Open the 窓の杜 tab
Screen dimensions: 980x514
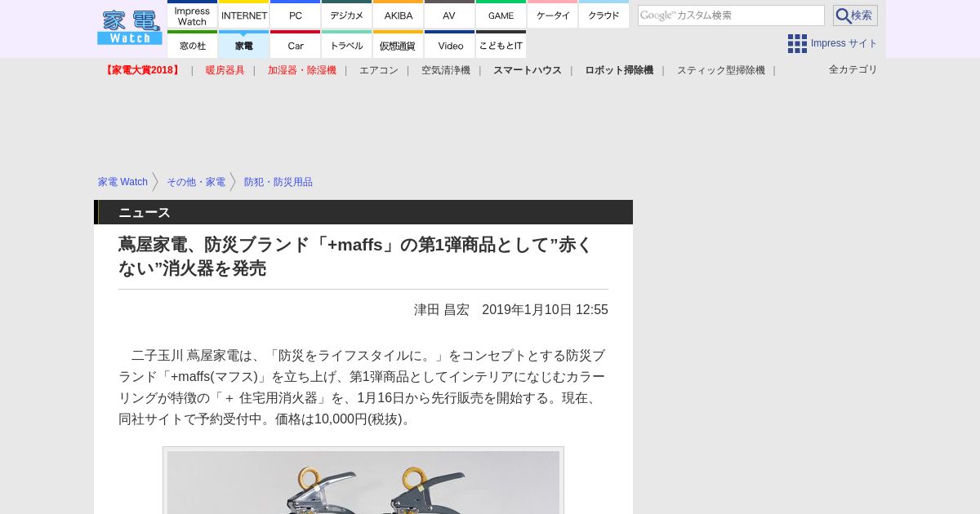point(192,45)
